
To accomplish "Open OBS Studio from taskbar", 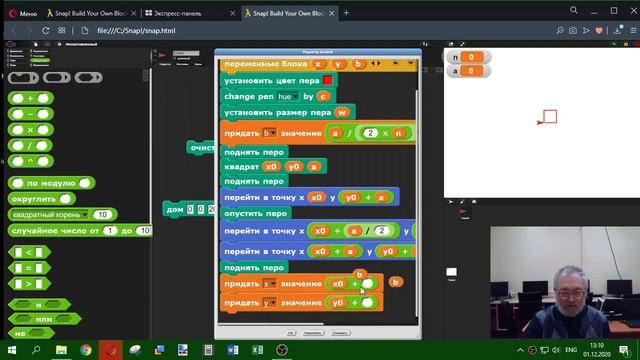I will pyautogui.click(x=282, y=350).
